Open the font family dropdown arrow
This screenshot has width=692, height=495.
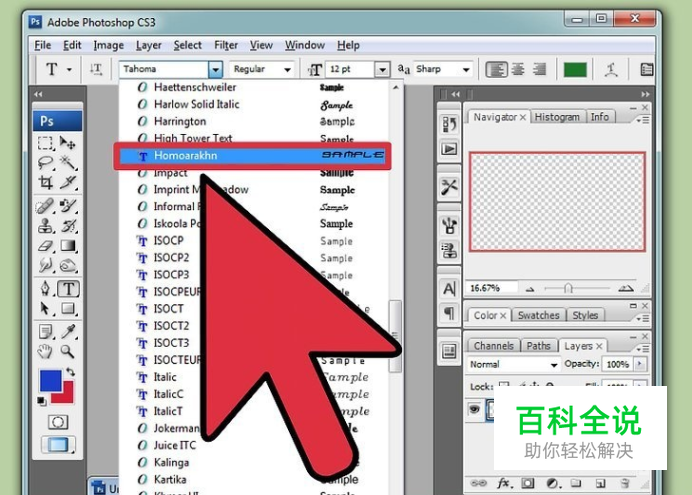click(215, 69)
